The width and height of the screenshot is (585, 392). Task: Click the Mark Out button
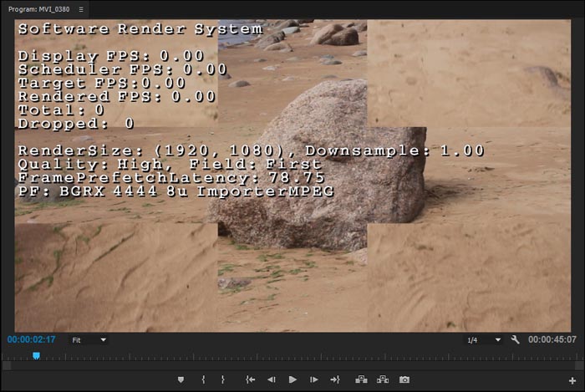(x=223, y=379)
